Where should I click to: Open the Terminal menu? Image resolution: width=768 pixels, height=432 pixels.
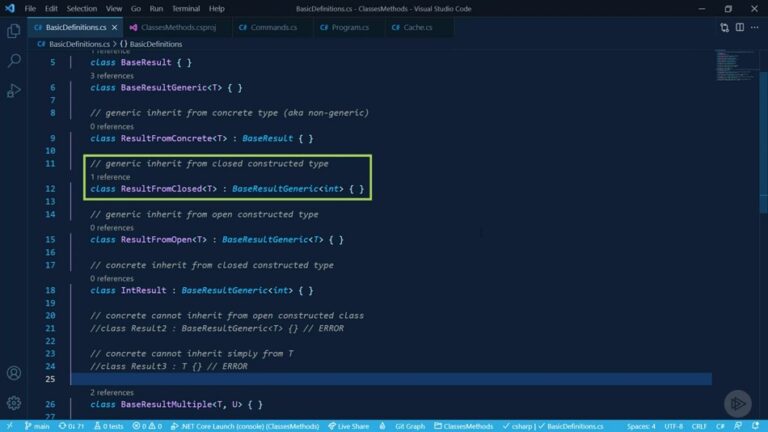[185, 8]
